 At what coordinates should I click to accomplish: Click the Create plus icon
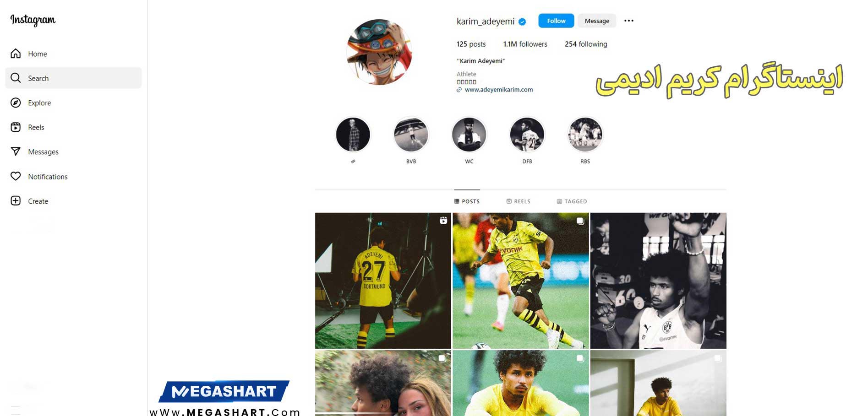coord(16,201)
